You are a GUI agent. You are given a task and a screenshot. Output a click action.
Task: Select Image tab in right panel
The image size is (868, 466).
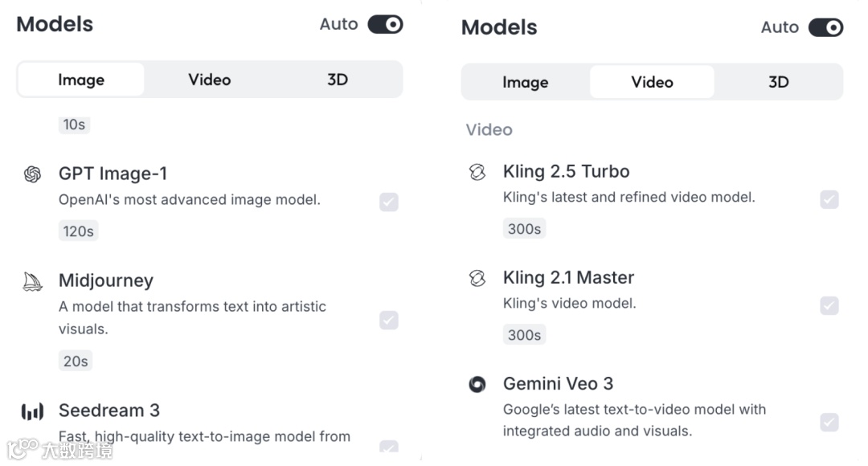(x=526, y=82)
